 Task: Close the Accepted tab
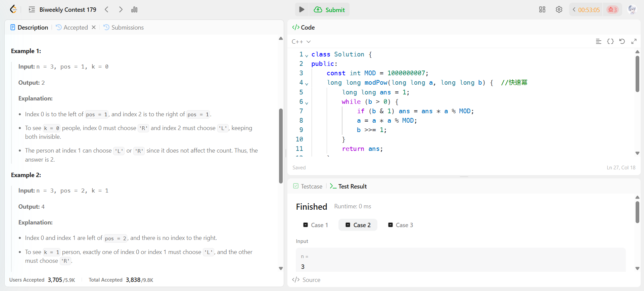[94, 27]
